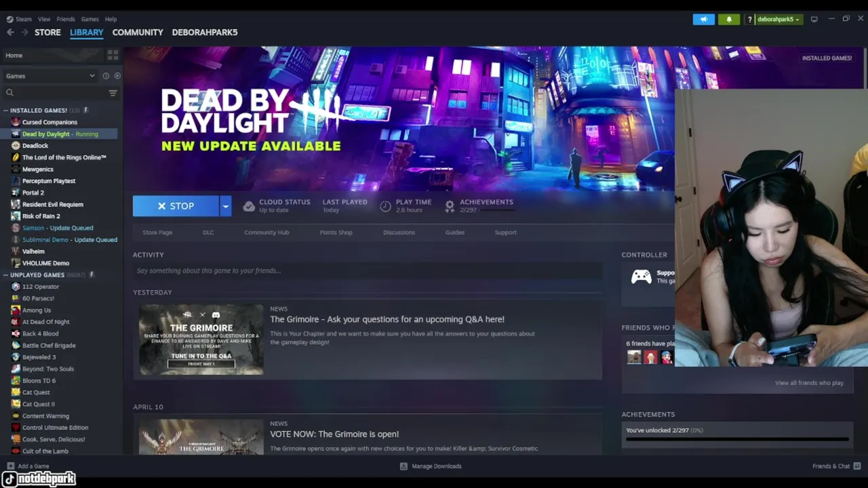Screen dimensions: 868x488
Task: Open the Guides link
Action: 455,232
